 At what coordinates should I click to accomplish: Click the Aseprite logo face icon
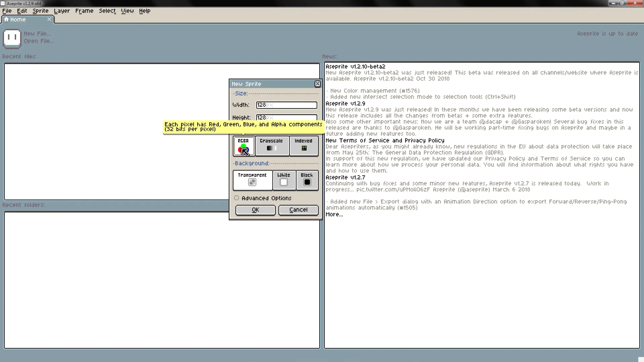pyautogui.click(x=12, y=38)
